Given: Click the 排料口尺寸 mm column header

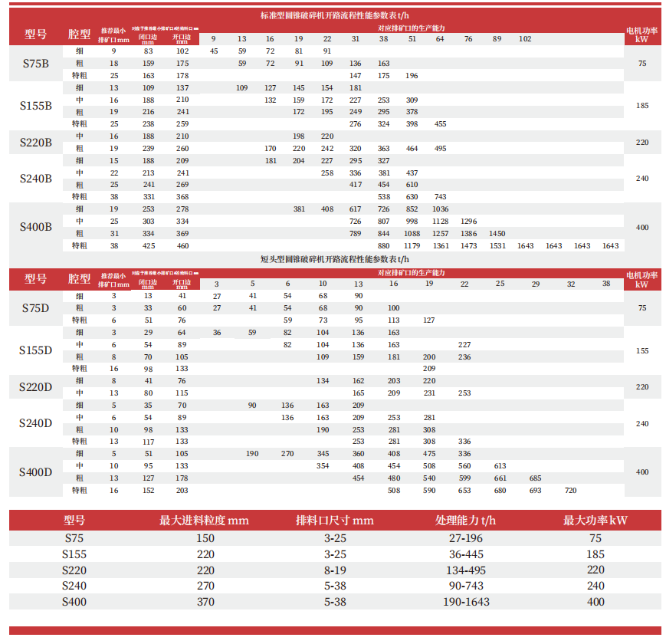Looking at the screenshot, I should (335, 521).
